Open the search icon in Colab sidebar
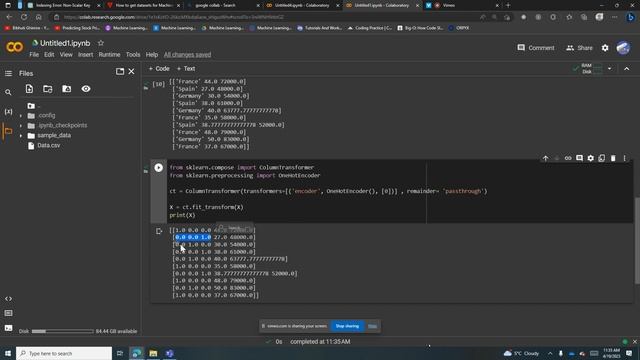Viewport: 640px width, 360px height. pyautogui.click(x=8, y=93)
